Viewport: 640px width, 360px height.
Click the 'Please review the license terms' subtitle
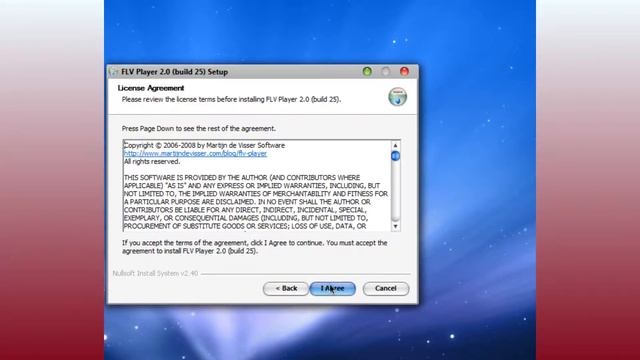231,100
